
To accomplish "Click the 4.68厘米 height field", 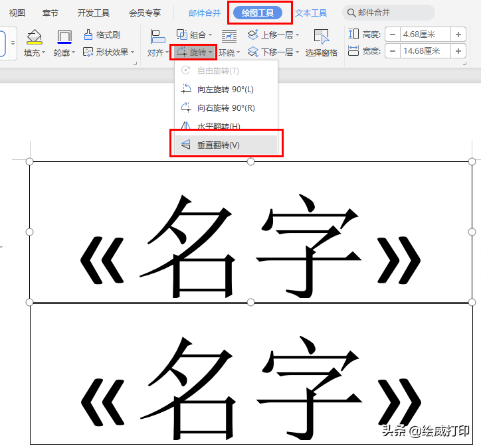I will point(425,35).
